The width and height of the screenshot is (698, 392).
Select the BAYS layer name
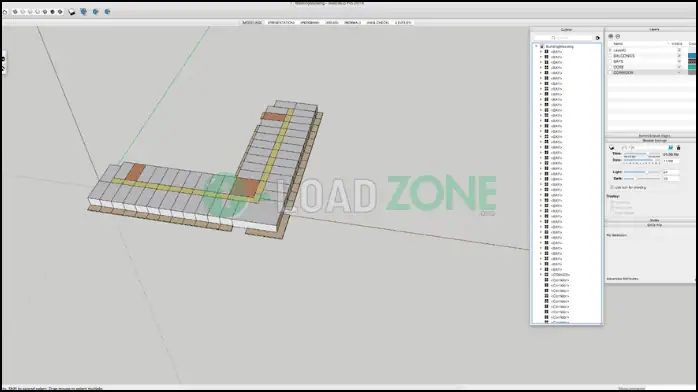click(618, 61)
